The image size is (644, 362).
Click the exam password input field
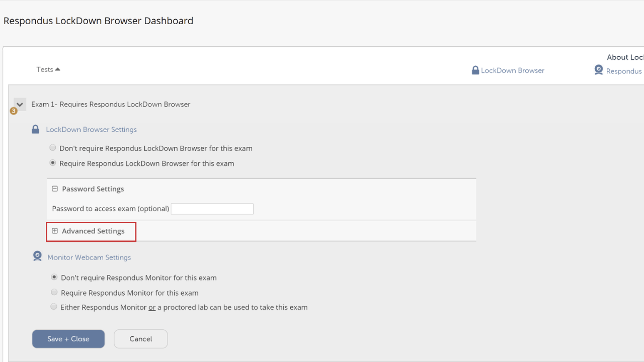pos(212,209)
